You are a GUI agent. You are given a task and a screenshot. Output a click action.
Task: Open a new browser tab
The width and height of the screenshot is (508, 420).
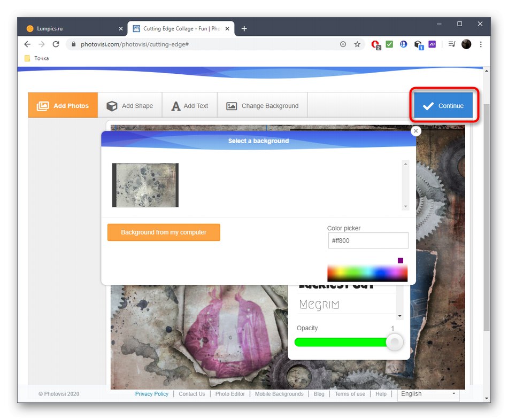point(244,28)
